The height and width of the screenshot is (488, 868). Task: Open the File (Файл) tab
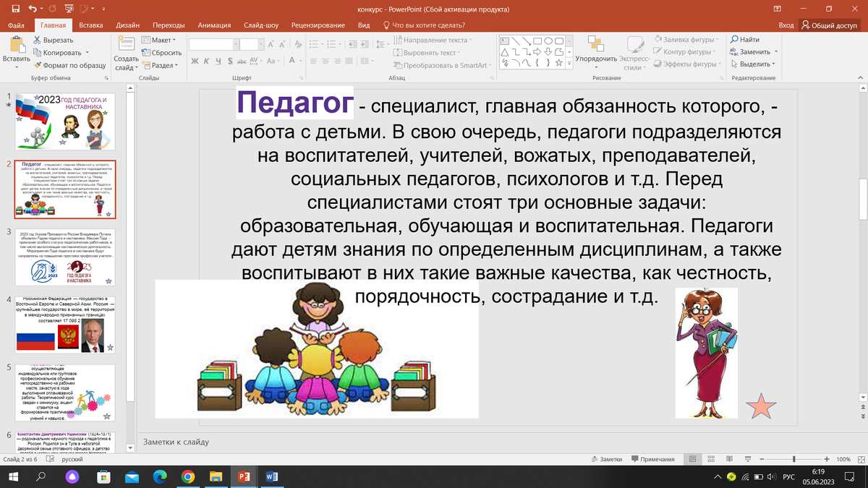[17, 25]
